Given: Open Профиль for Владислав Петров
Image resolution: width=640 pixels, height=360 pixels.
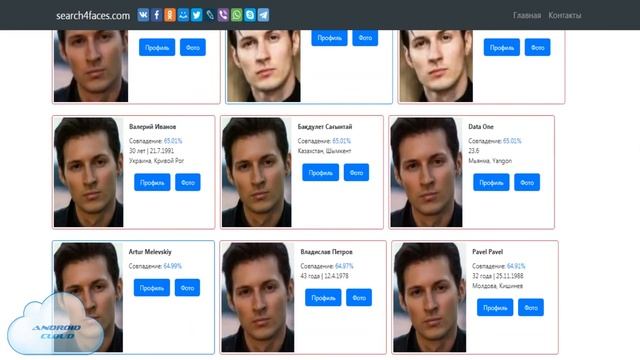Looking at the screenshot, I should click(x=323, y=298).
